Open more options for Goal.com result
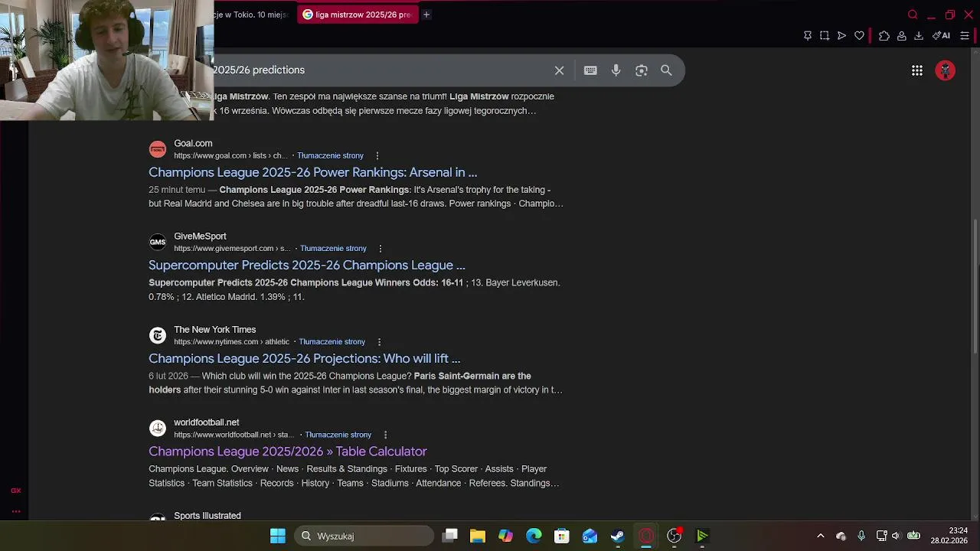Viewport: 980px width, 551px height. 377,155
